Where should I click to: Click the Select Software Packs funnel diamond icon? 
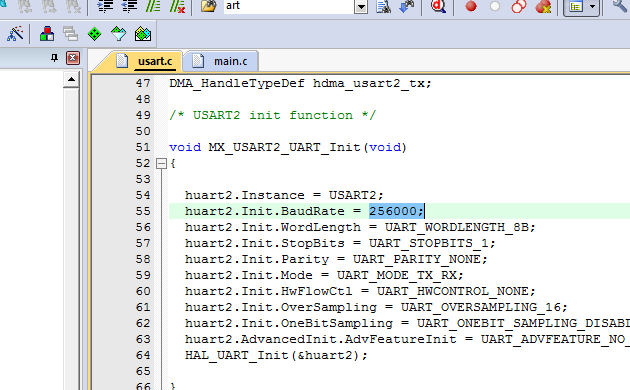pos(119,34)
